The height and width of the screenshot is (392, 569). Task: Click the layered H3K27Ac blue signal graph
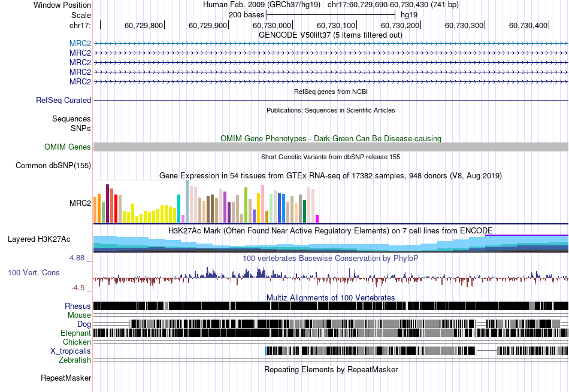point(331,244)
